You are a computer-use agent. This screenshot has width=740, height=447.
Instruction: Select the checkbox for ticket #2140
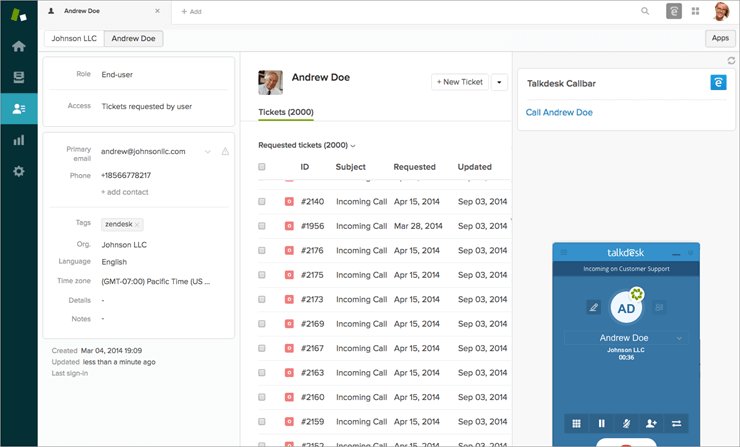262,201
